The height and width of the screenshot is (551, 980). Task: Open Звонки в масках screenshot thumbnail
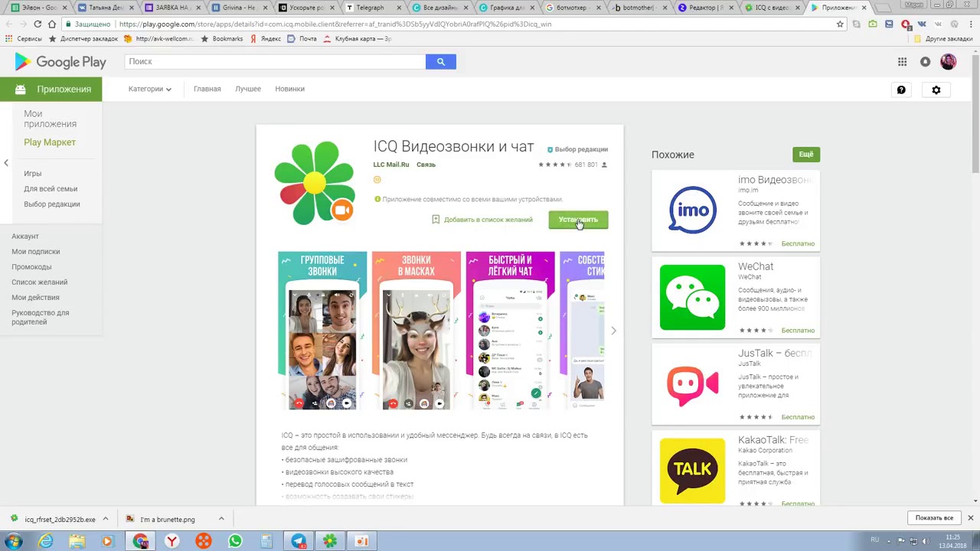point(416,331)
